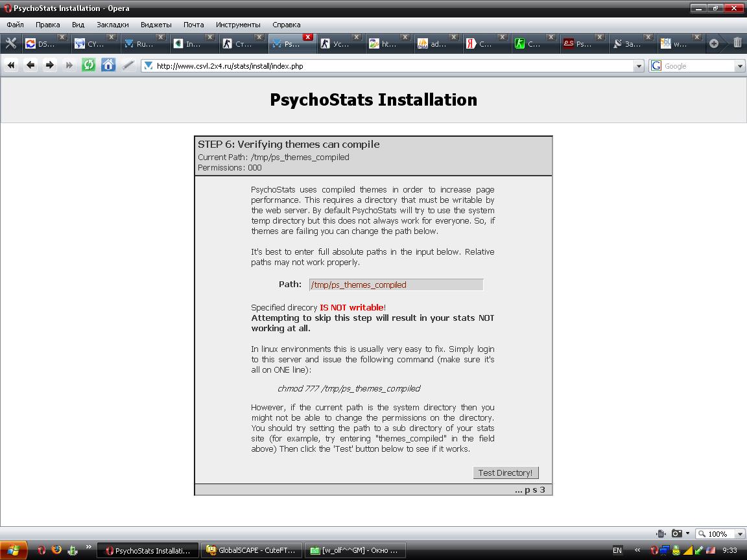Switch to the w... tab
747x560 pixels.
tap(680, 44)
